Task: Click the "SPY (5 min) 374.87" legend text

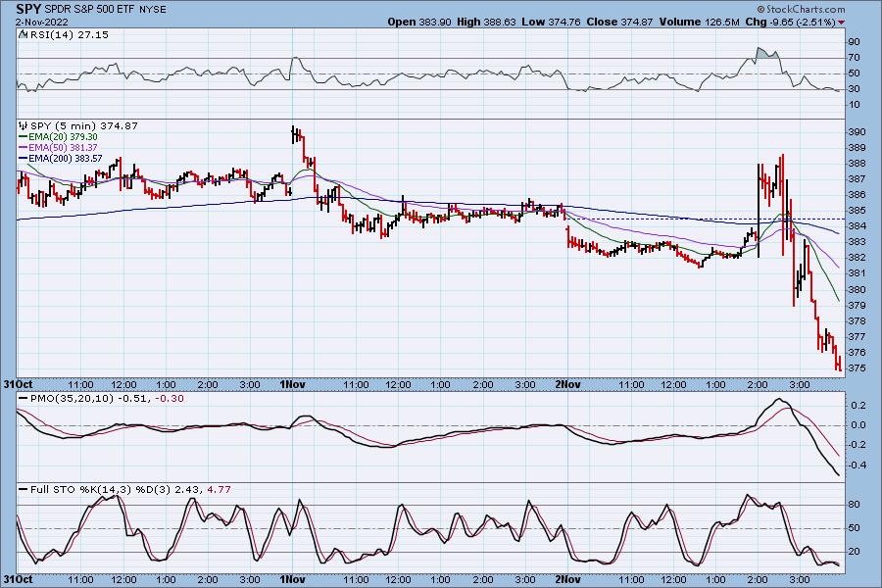Action: tap(84, 126)
